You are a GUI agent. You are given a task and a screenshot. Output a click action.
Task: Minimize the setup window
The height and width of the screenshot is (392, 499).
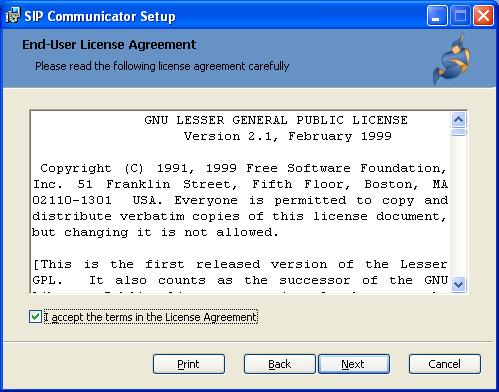pyautogui.click(x=437, y=16)
